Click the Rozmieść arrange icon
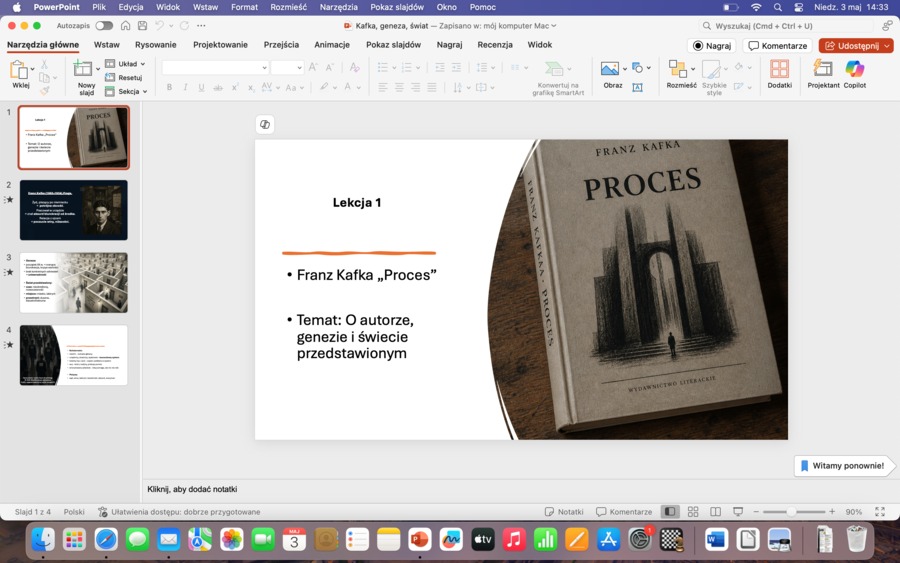 [678, 68]
